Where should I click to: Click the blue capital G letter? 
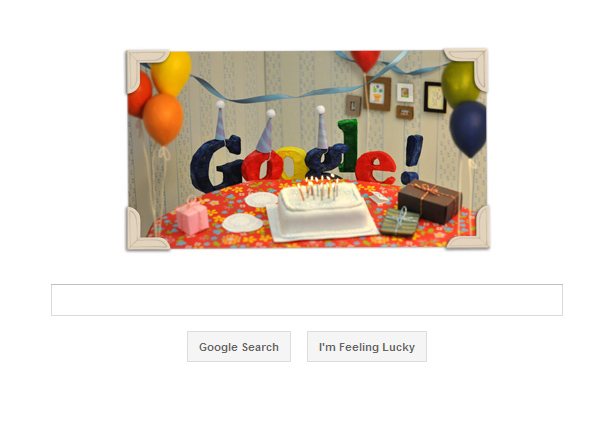point(216,163)
